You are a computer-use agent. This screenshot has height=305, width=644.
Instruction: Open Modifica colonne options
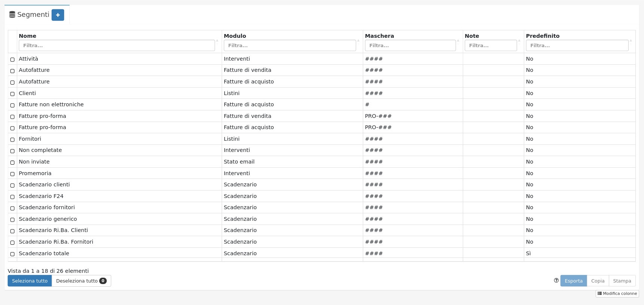coord(617,294)
